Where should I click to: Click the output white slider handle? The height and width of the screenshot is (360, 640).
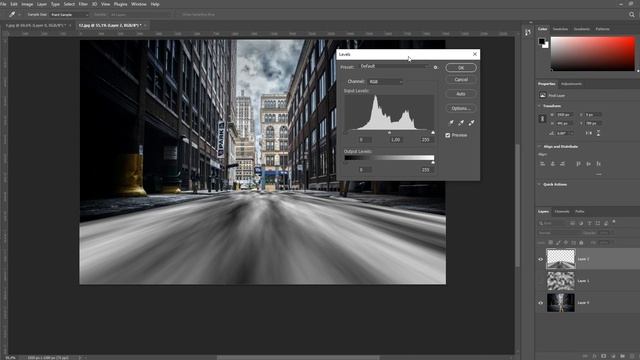433,162
